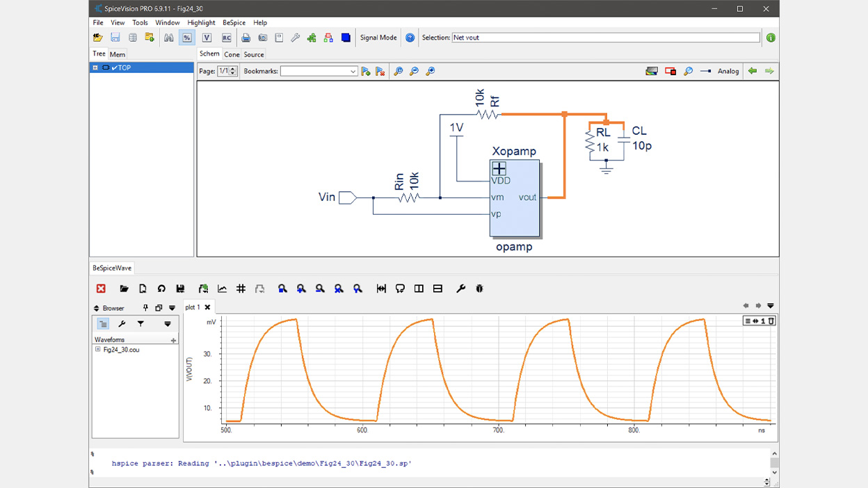Click the red X icon in BeSpiceWave toolbar

pos(101,288)
